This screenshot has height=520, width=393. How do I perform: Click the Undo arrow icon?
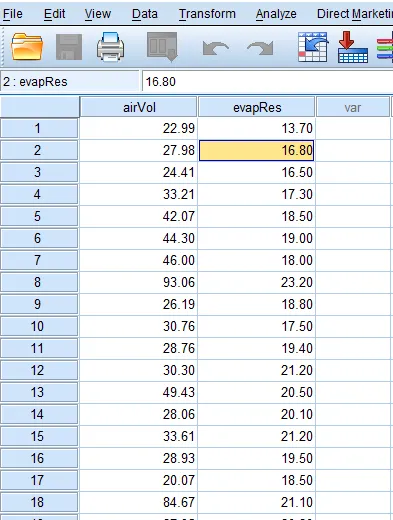click(x=216, y=48)
